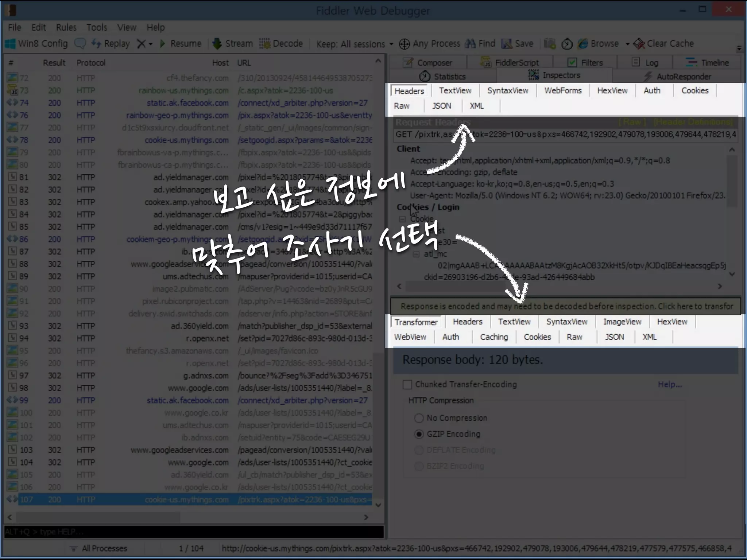
Task: Collapse the Cookie tree node
Action: point(402,219)
